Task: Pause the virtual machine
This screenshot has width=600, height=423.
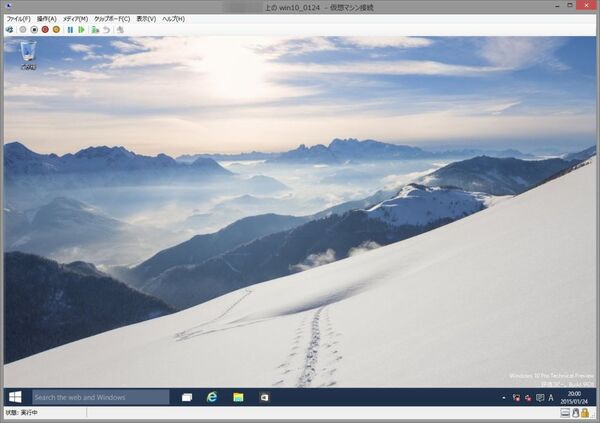Action: (x=70, y=29)
